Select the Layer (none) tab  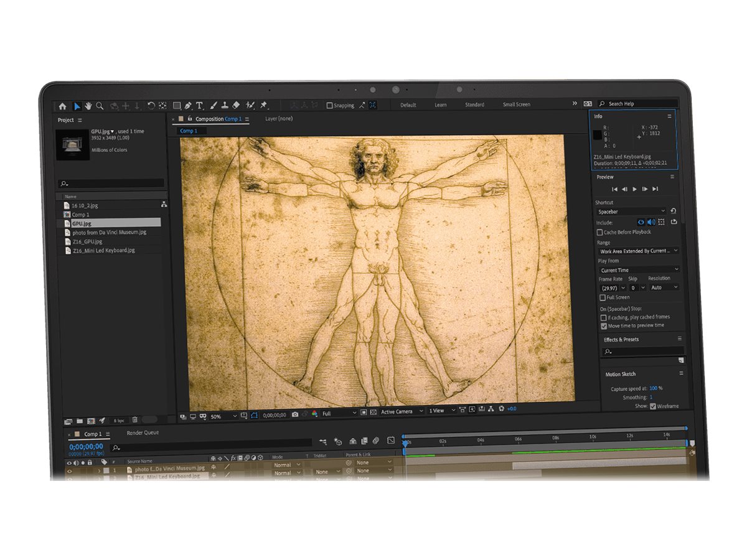279,118
